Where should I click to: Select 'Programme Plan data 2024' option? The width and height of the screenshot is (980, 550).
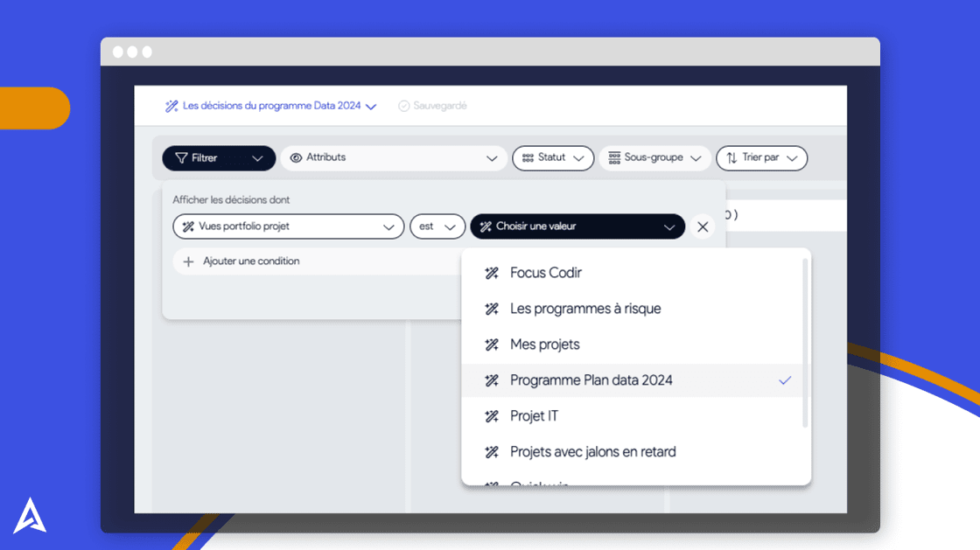[x=632, y=380]
